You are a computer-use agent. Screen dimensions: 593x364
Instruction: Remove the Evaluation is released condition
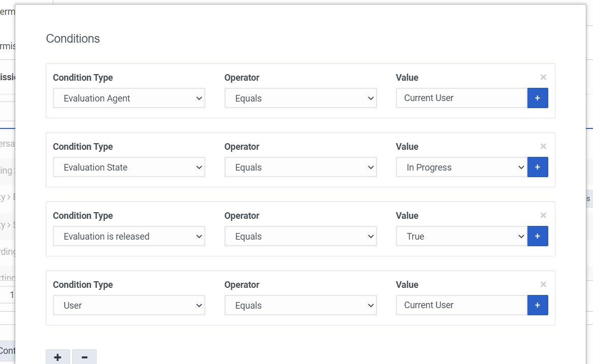click(543, 216)
